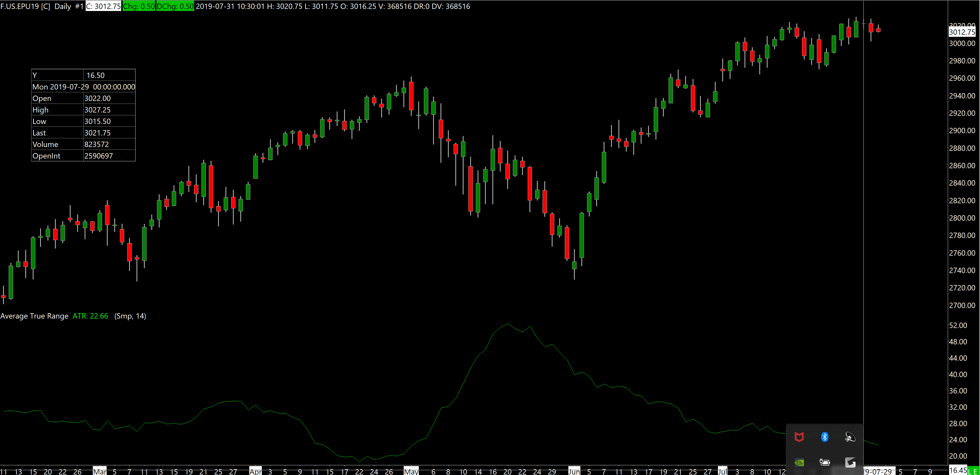The height and width of the screenshot is (475, 980).
Task: Click the 'Average True Range' study label
Action: [34, 316]
